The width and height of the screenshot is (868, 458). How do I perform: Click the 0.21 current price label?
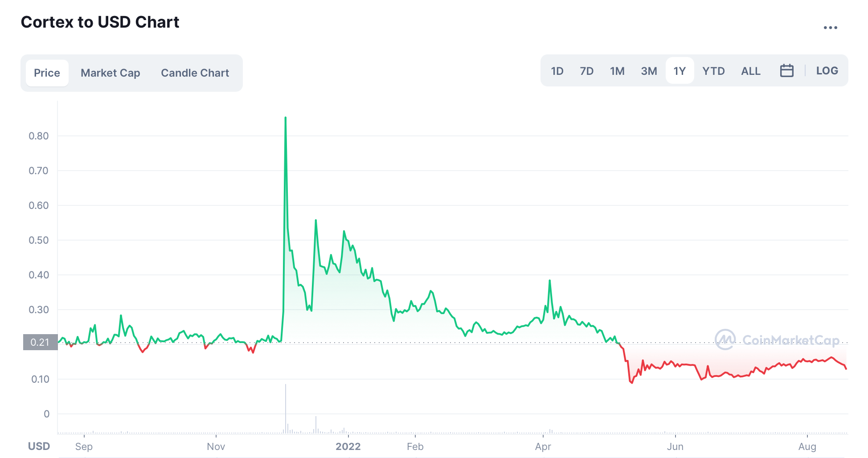click(40, 342)
